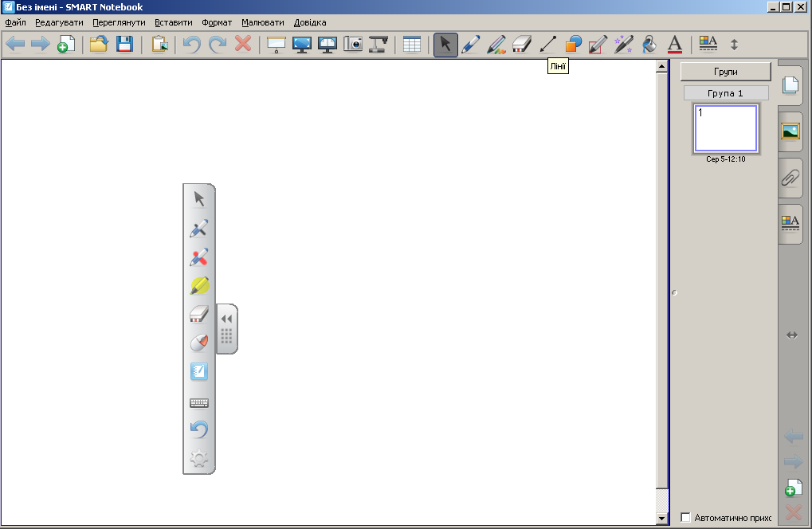Pick the red pen on floating toolbar
This screenshot has width=812, height=529.
pos(199,257)
